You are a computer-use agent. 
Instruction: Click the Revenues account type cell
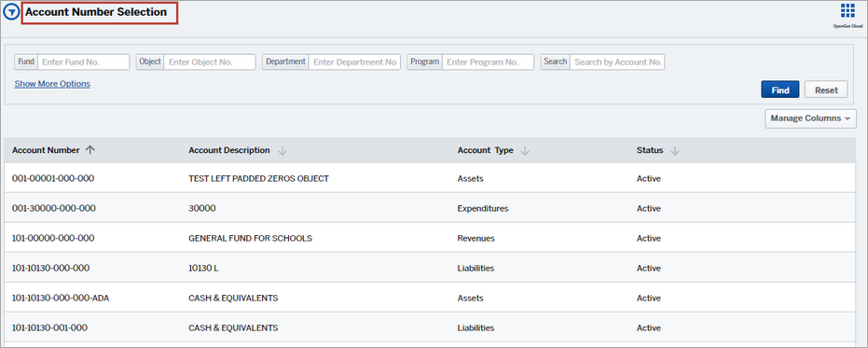pos(476,238)
